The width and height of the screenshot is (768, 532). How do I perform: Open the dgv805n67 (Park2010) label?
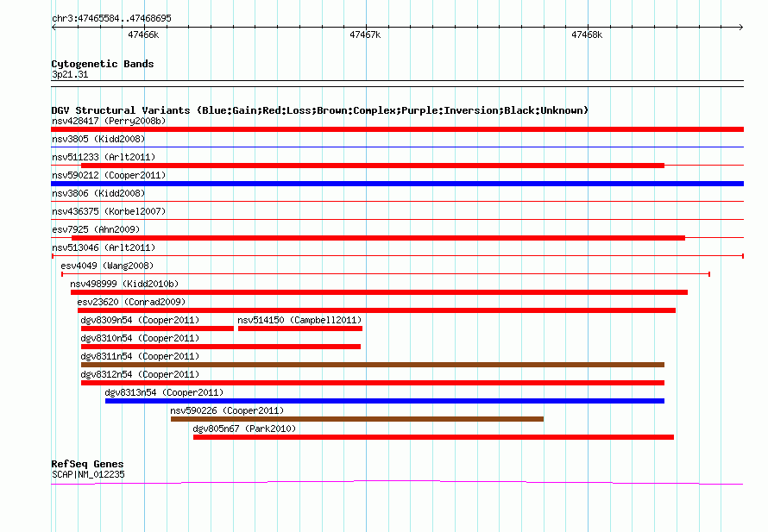[x=244, y=429]
